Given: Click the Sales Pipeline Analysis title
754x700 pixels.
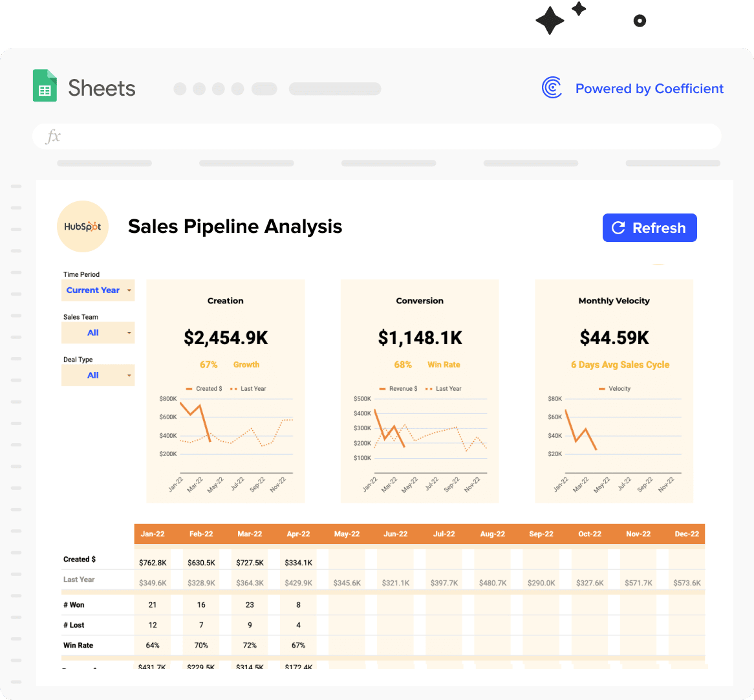Looking at the screenshot, I should point(235,226).
